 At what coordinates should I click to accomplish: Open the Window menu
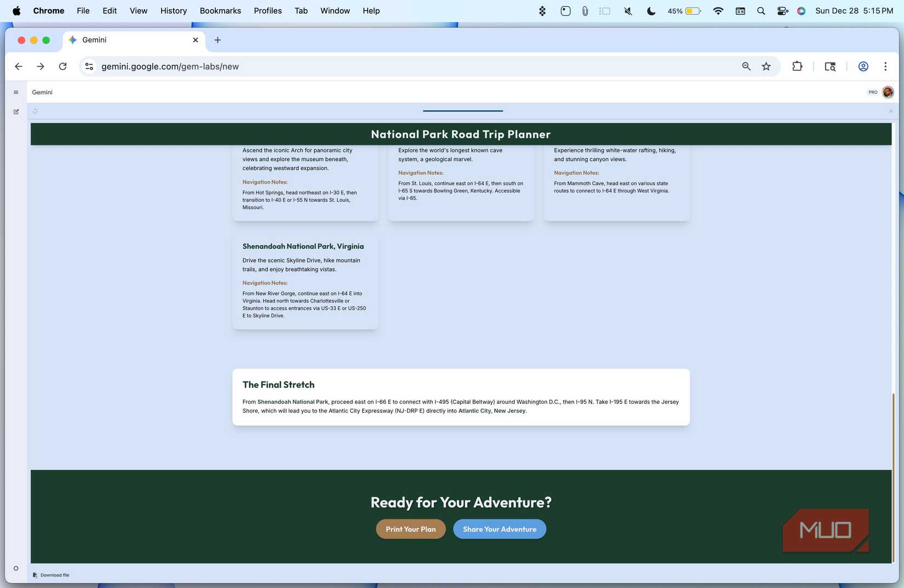pos(335,11)
